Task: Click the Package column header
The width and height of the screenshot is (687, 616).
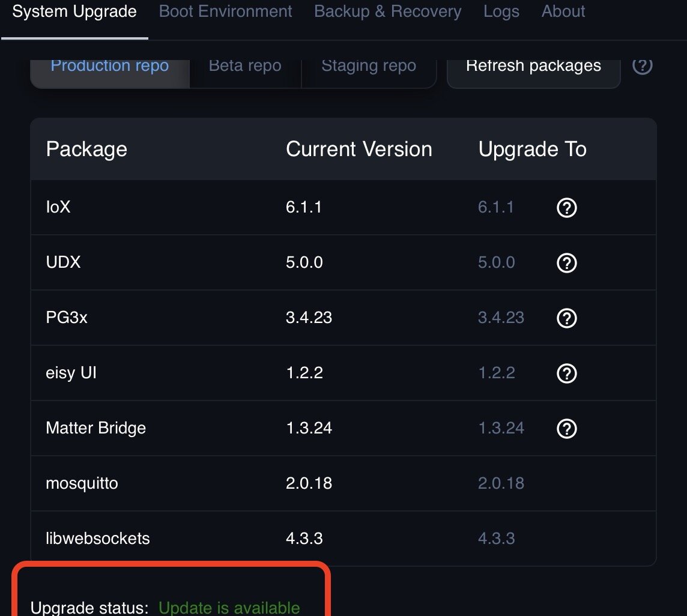Action: [x=86, y=149]
